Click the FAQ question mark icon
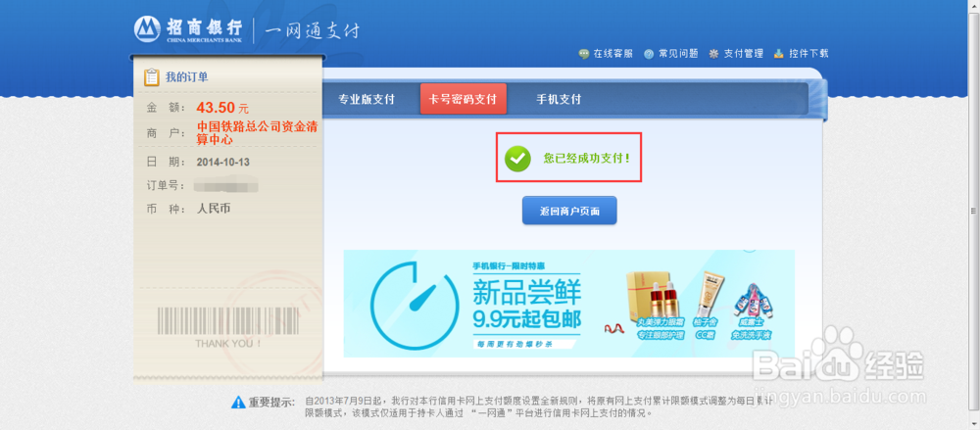This screenshot has width=980, height=430. coord(649,54)
